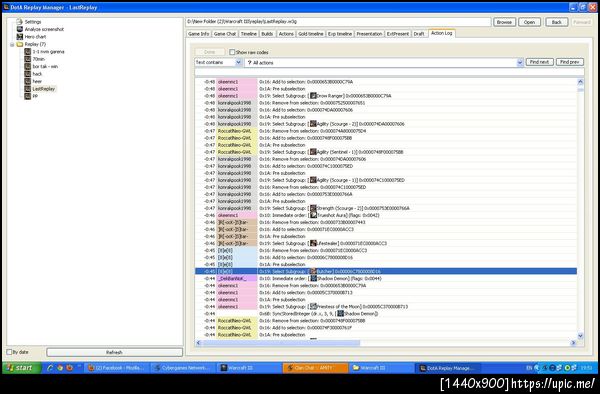This screenshot has width=600, height=394.
Task: Enable the Show raw codes checkbox
Action: 232,52
